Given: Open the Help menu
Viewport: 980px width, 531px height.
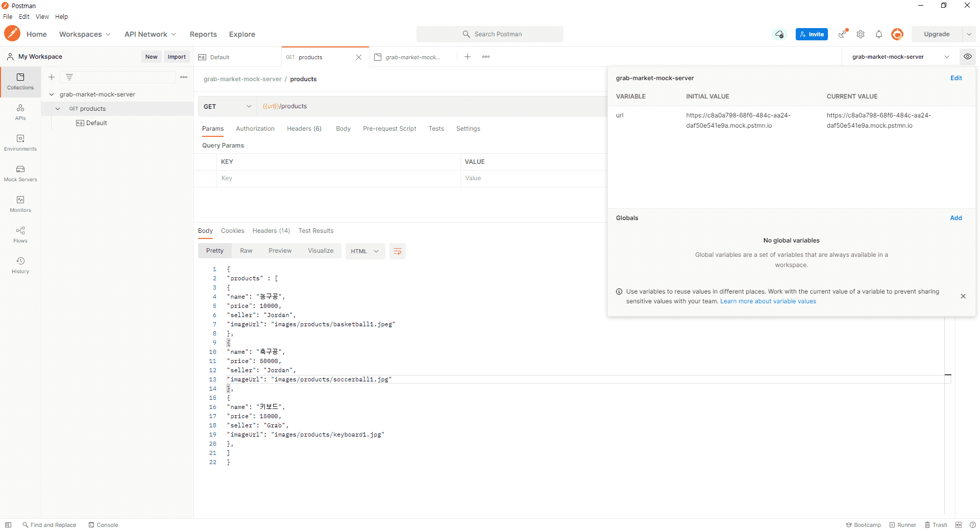Looking at the screenshot, I should click(x=61, y=17).
